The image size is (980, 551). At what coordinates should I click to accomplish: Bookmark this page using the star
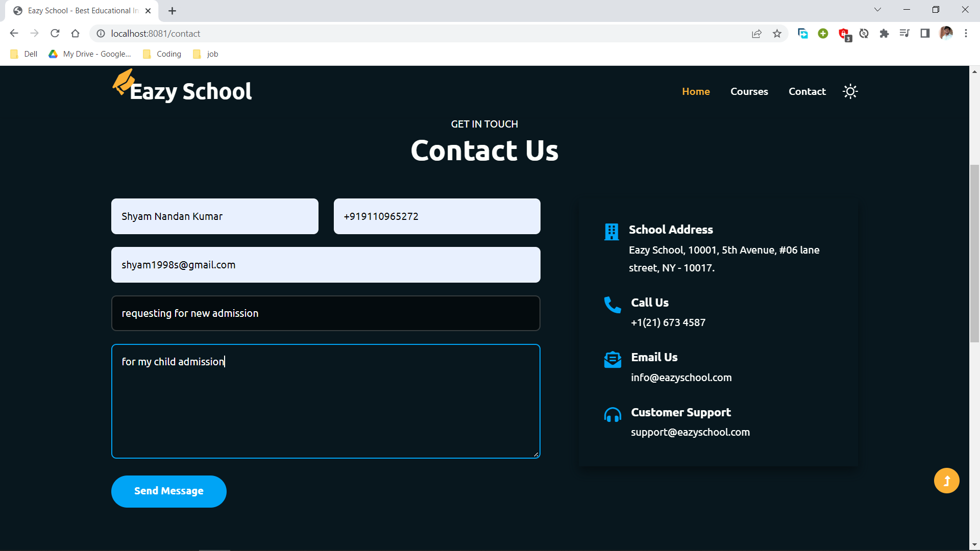(777, 33)
